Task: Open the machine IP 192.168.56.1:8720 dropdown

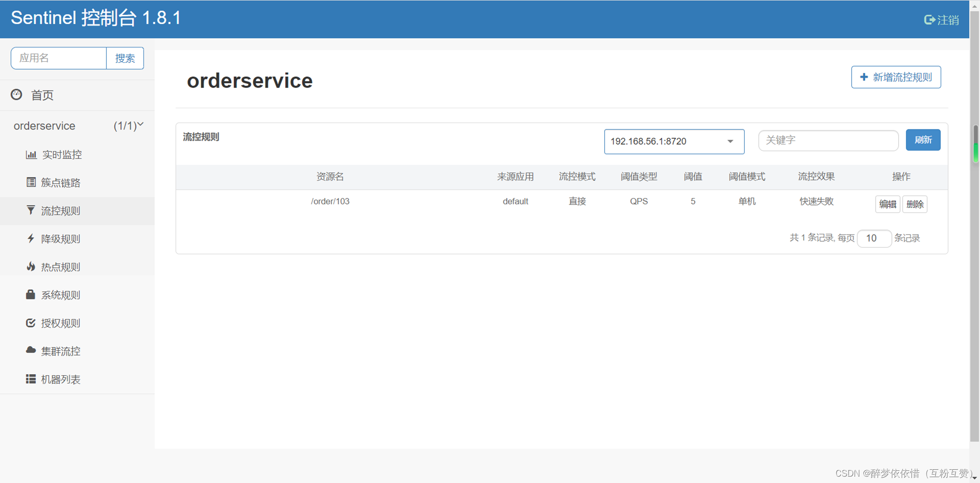Action: (674, 141)
